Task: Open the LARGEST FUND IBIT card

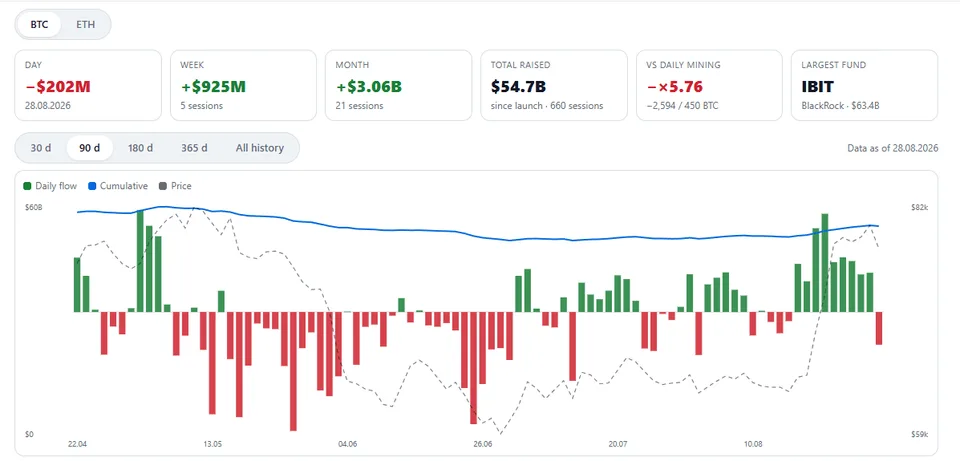Action: [x=864, y=85]
